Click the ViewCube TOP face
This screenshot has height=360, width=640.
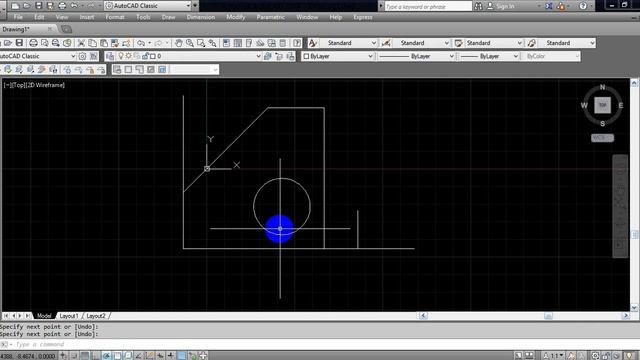click(x=602, y=105)
